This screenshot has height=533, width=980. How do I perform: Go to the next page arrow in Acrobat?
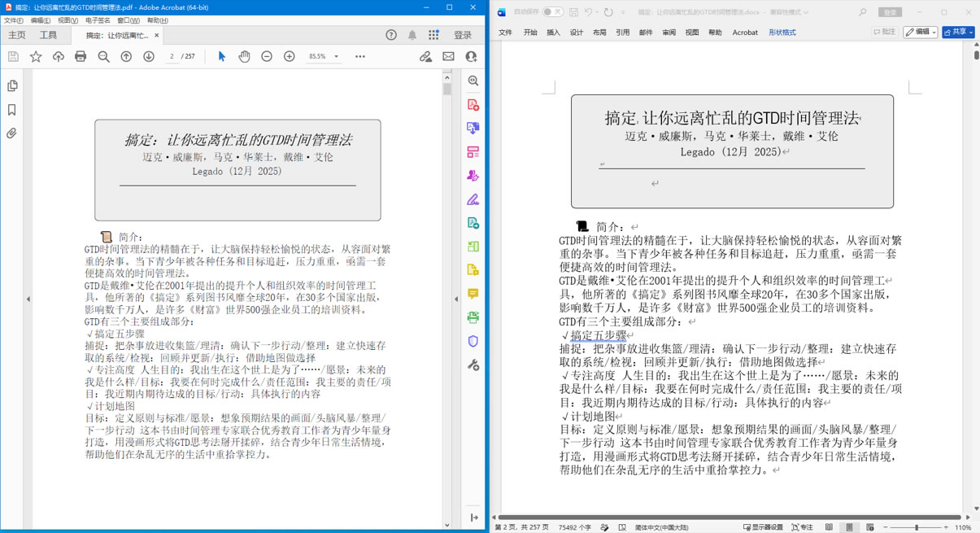tap(149, 56)
